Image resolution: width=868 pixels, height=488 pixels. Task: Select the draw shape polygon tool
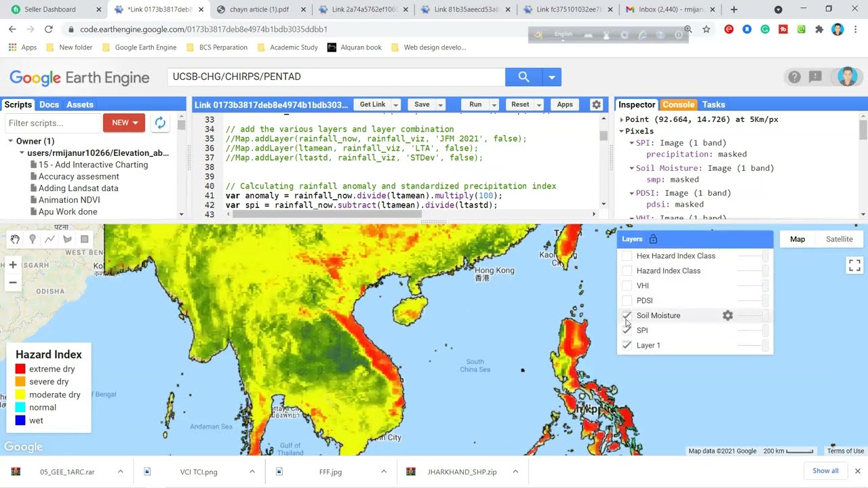pyautogui.click(x=67, y=239)
